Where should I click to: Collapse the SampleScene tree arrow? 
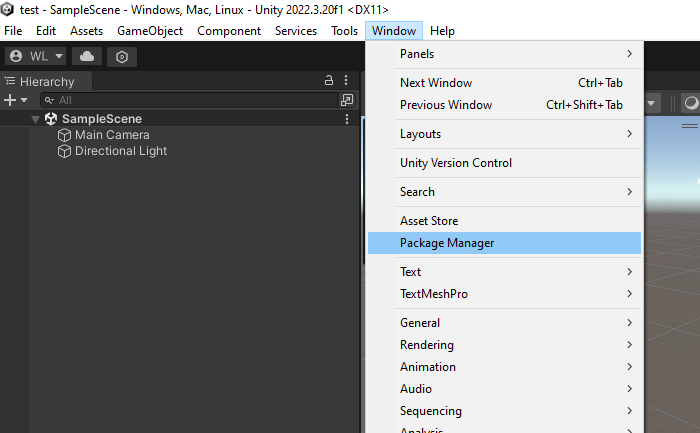(36, 119)
